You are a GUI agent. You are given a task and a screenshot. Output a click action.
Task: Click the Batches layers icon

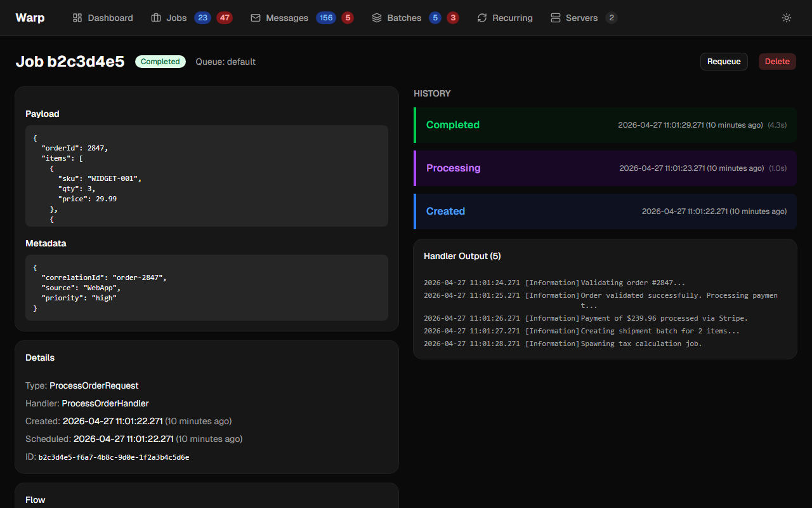pyautogui.click(x=377, y=18)
